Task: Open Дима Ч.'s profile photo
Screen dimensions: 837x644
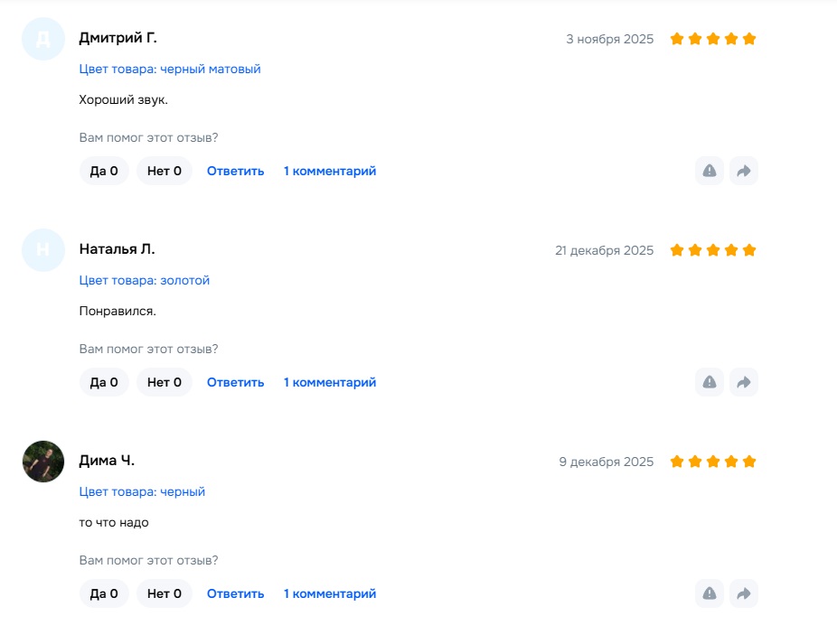Action: point(43,462)
